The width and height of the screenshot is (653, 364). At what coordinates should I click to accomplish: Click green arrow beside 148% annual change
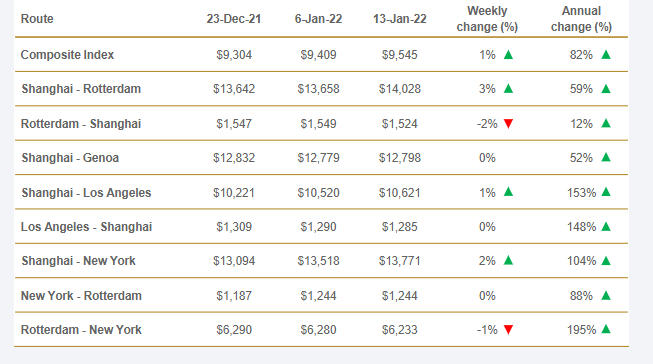(606, 227)
